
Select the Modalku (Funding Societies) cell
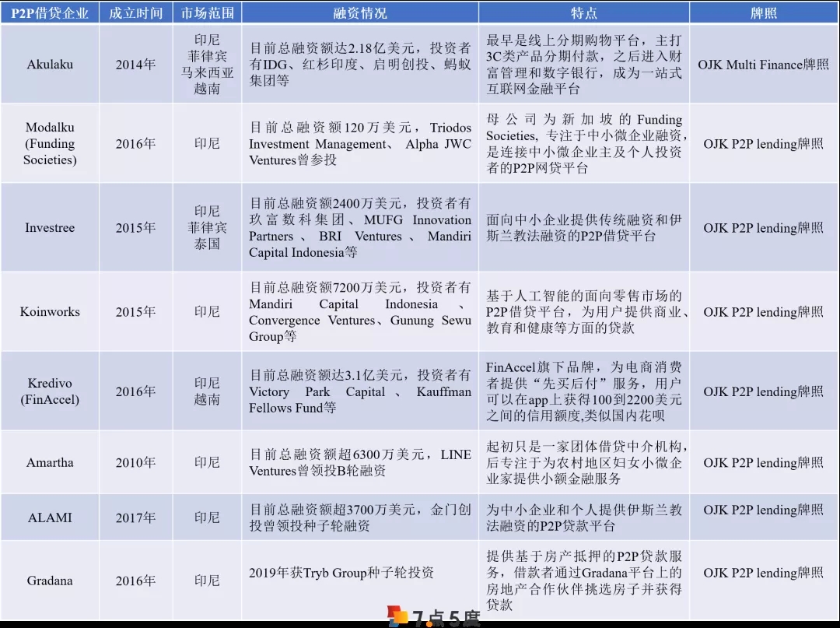50,143
